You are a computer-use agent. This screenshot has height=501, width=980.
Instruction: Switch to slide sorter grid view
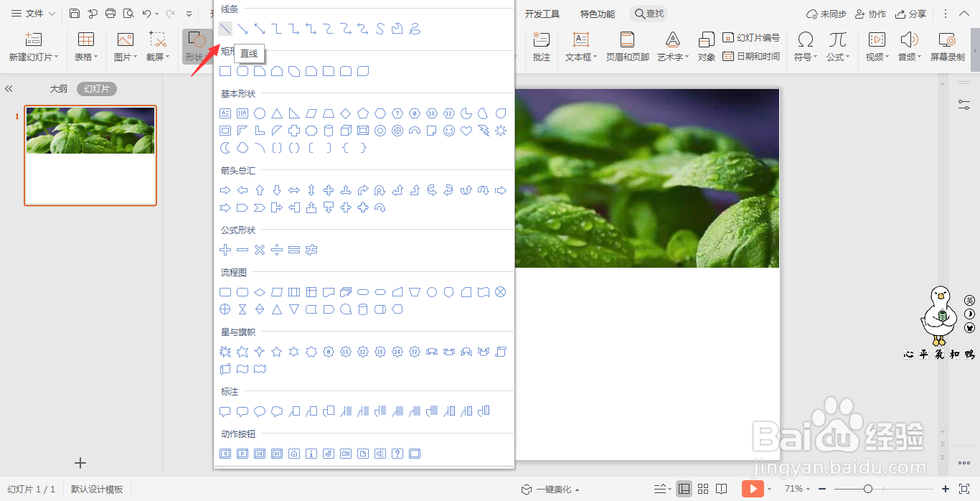point(703,489)
